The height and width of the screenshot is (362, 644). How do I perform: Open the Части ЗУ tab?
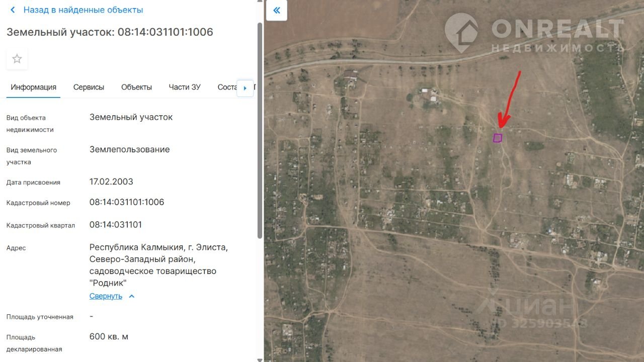[x=185, y=87]
